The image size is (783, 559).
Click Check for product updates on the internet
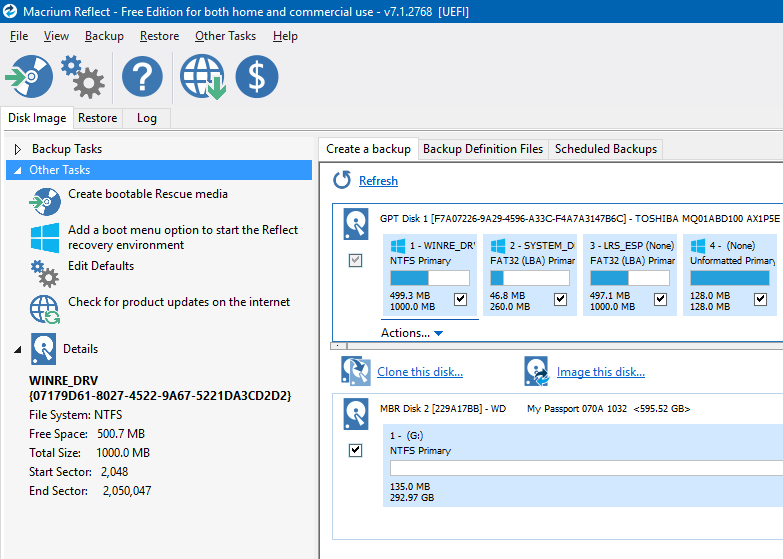click(x=179, y=302)
